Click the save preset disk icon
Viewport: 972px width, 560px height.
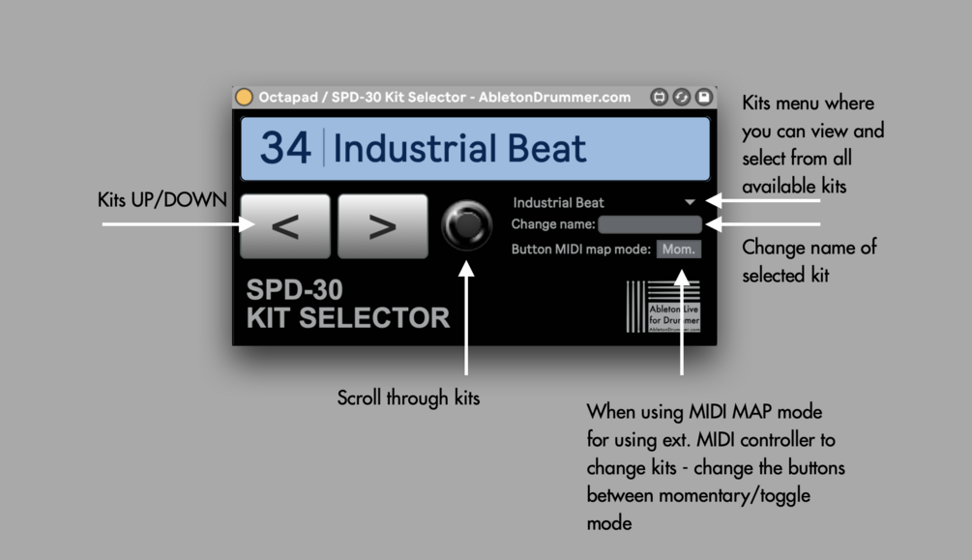point(703,98)
